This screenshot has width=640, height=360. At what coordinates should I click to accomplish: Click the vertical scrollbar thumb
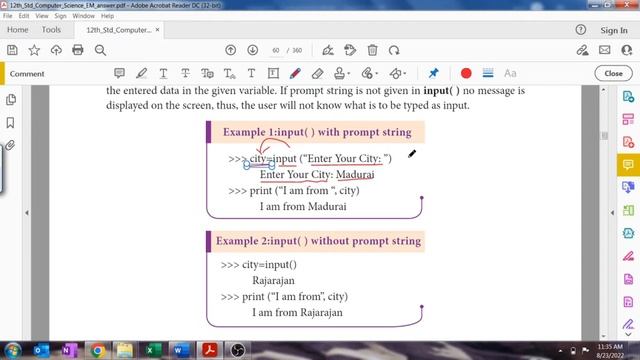coord(604,136)
